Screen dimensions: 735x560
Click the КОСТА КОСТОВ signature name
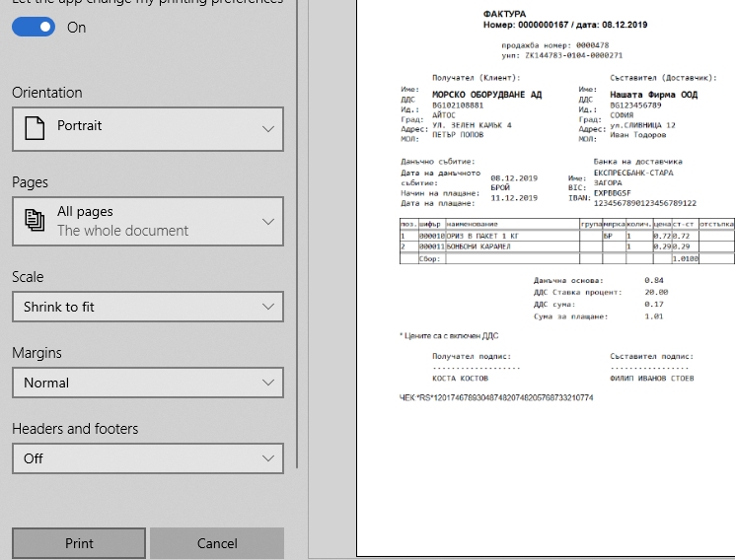pos(460,379)
